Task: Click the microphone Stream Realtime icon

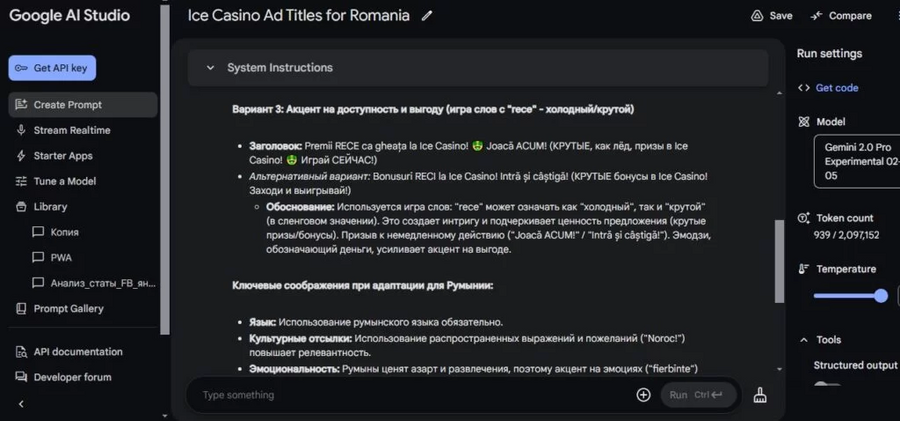Action: pos(21,130)
